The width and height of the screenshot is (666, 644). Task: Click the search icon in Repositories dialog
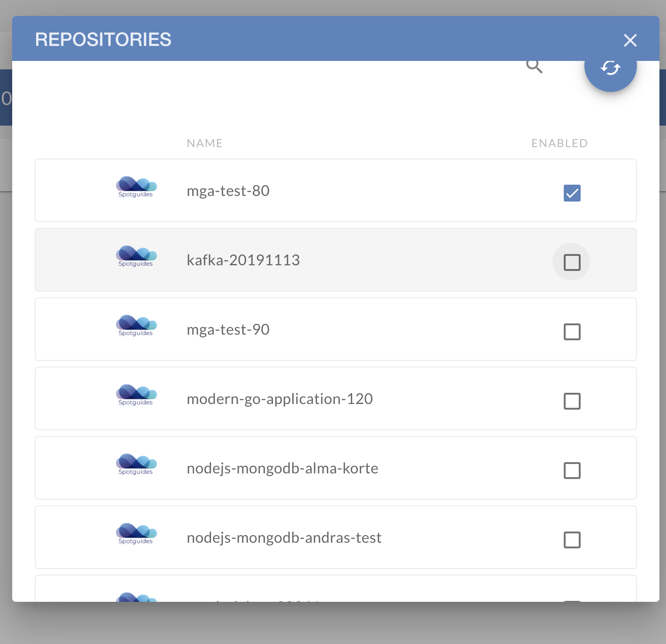click(534, 66)
